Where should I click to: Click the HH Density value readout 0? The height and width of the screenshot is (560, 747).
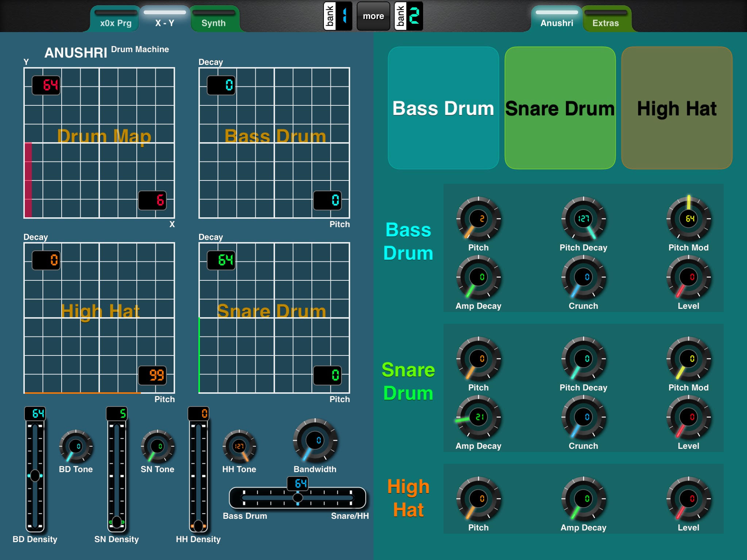(198, 413)
